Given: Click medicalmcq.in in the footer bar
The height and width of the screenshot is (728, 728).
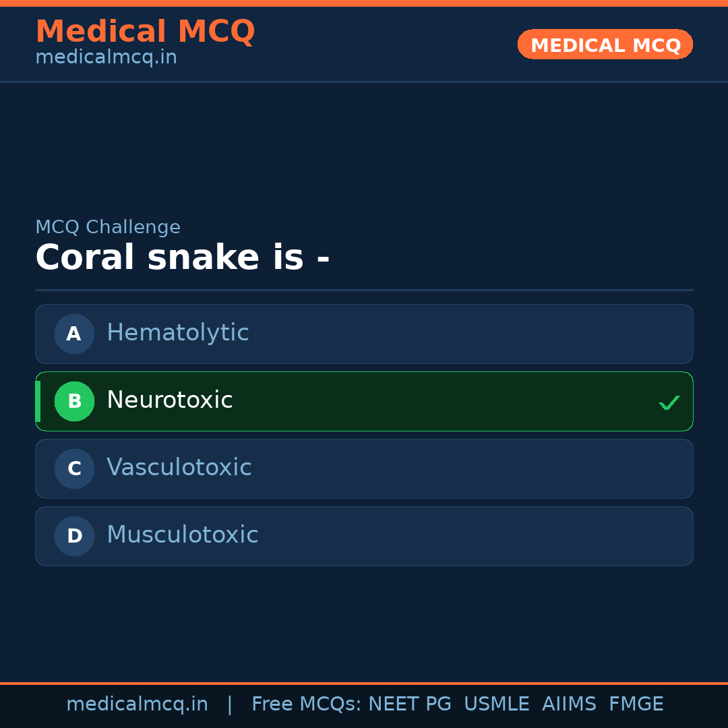Looking at the screenshot, I should point(138,703).
